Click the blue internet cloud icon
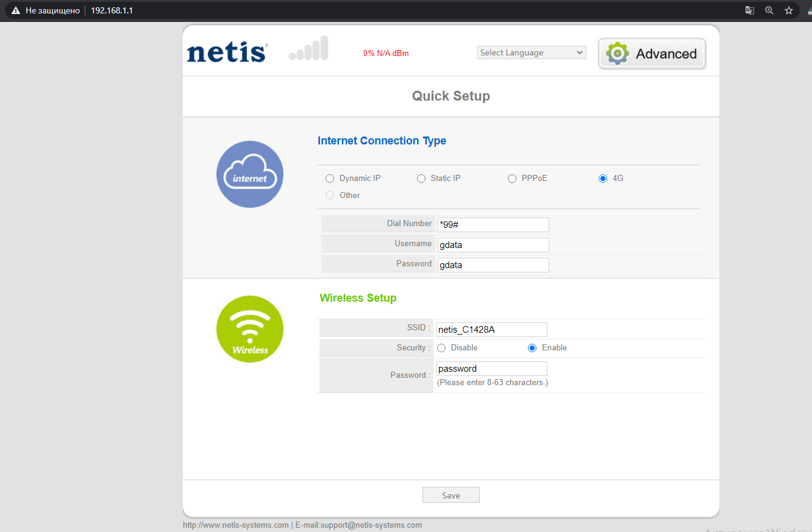 pos(250,174)
